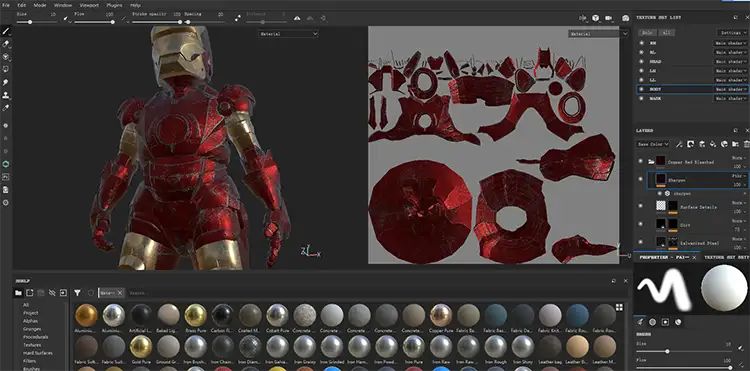Select the Clone stamp tool
750x371 pixels.
(x=6, y=95)
